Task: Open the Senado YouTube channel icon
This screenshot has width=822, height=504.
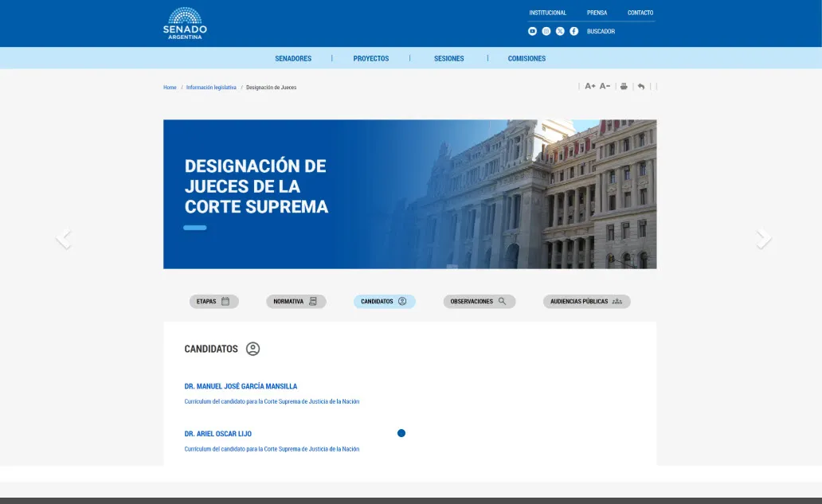Action: click(533, 31)
